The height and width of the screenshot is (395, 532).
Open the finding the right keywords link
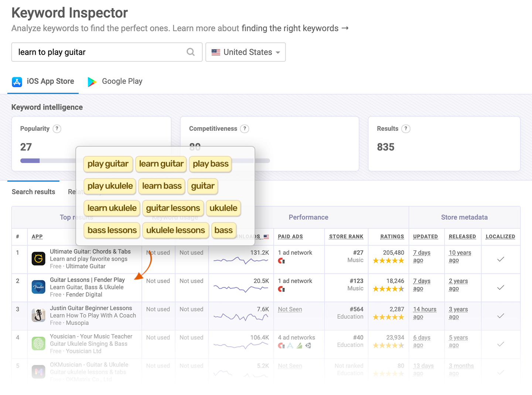pos(295,28)
